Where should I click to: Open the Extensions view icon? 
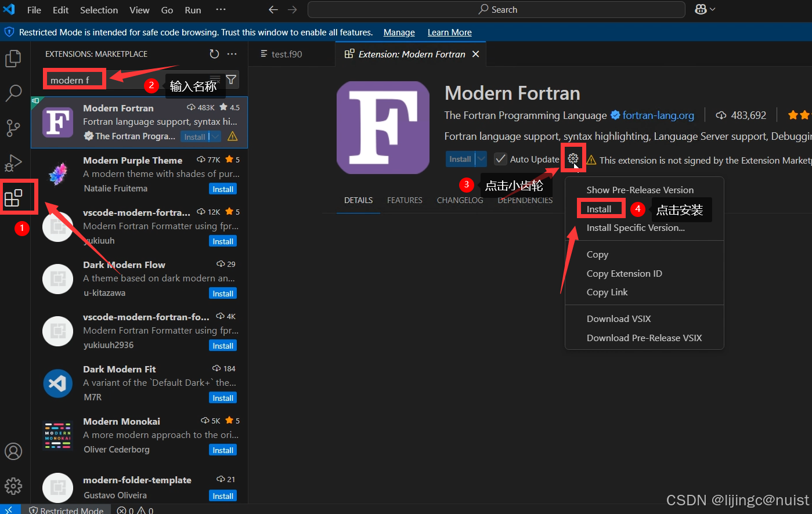[x=13, y=198]
